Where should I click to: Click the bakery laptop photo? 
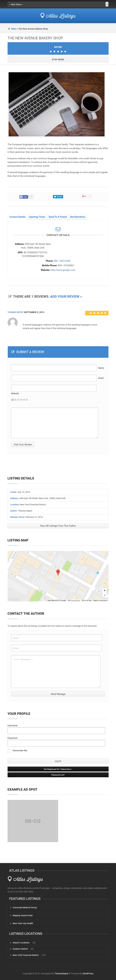point(56,104)
